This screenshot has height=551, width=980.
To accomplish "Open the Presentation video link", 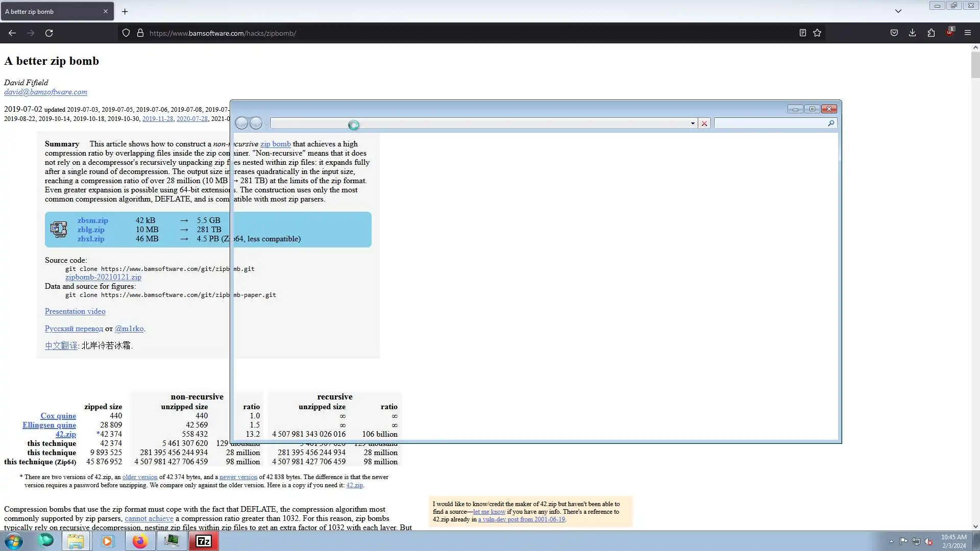I will point(75,311).
